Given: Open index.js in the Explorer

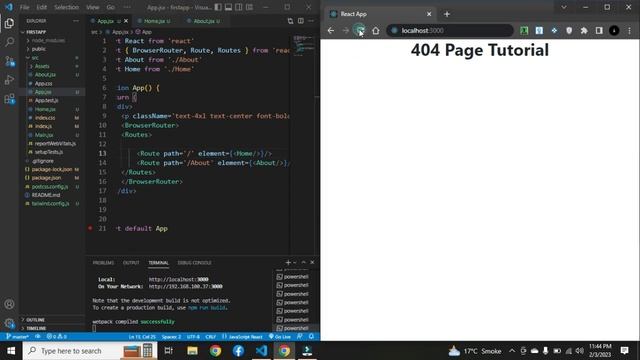Looking at the screenshot, I should (43, 126).
